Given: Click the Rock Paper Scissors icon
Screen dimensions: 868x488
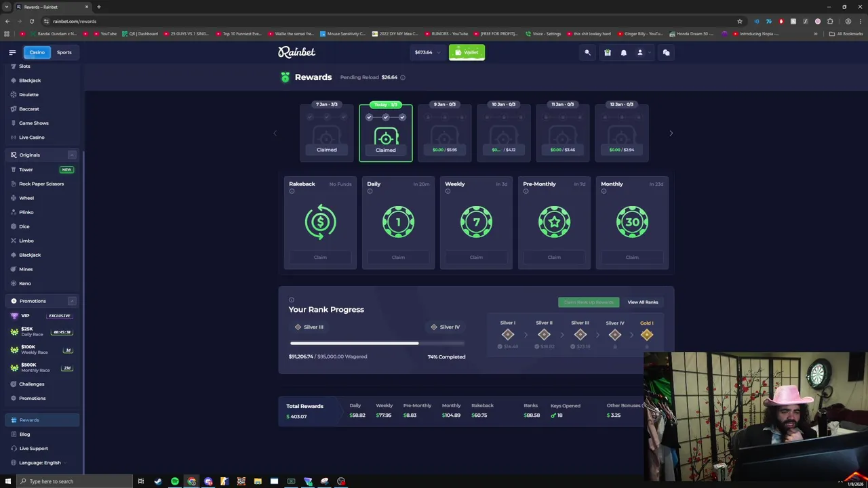Looking at the screenshot, I should tap(14, 184).
